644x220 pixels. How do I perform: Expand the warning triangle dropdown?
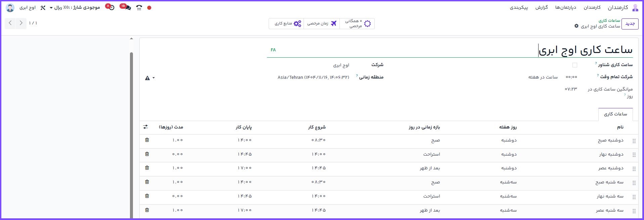150,78
